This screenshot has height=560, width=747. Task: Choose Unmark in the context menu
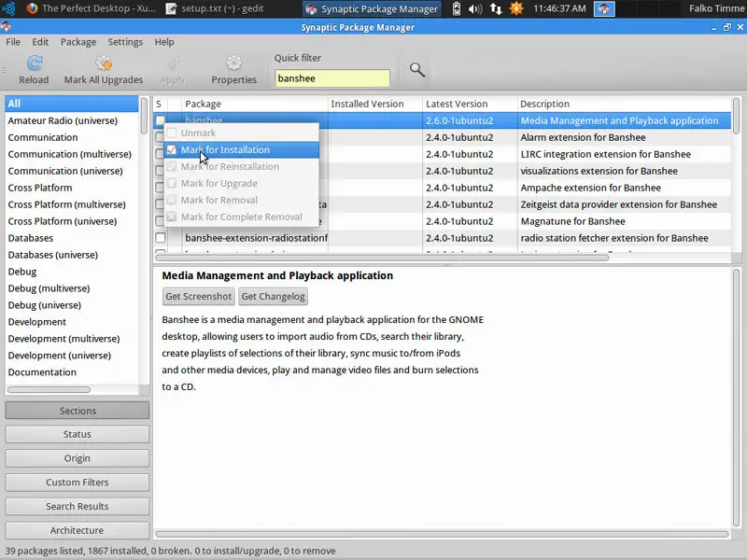click(x=242, y=133)
